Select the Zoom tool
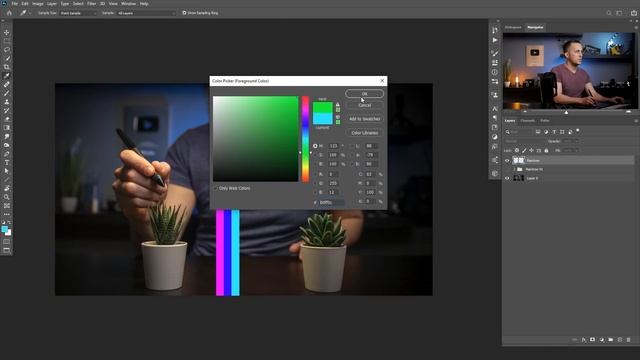 coord(7,197)
